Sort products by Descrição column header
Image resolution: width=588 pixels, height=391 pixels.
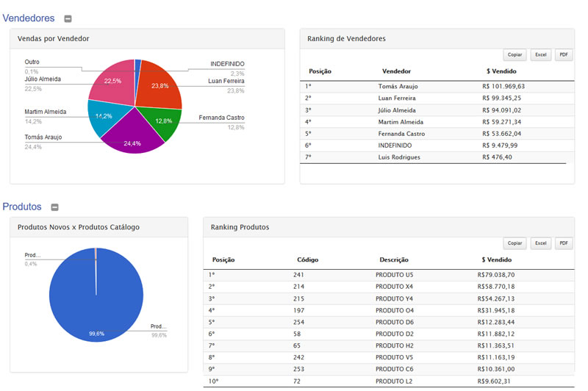(x=394, y=259)
